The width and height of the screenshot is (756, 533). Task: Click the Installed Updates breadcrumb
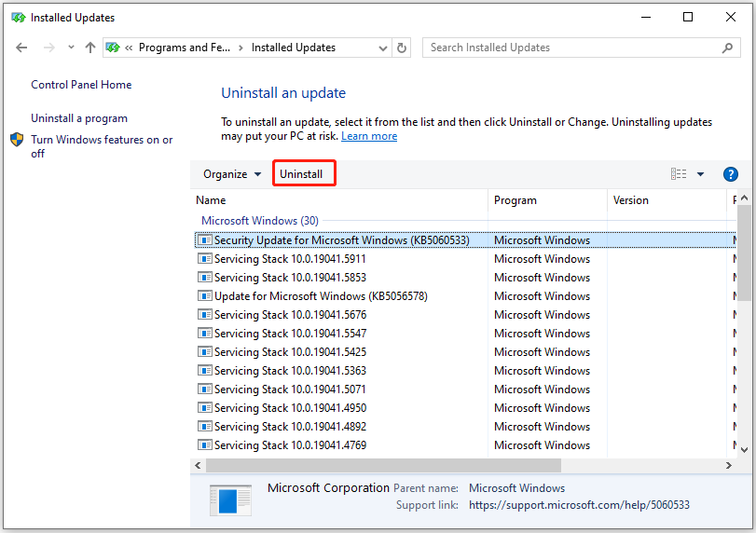coord(293,48)
